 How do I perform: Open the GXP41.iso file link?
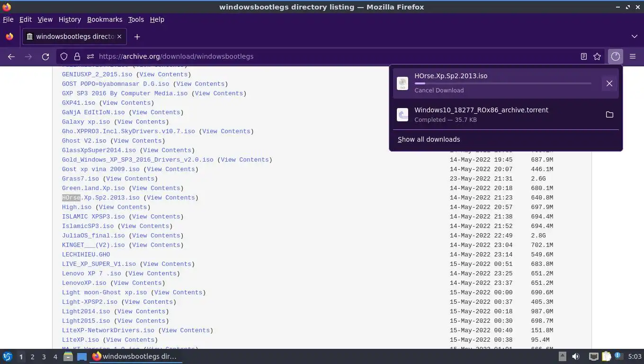79,103
